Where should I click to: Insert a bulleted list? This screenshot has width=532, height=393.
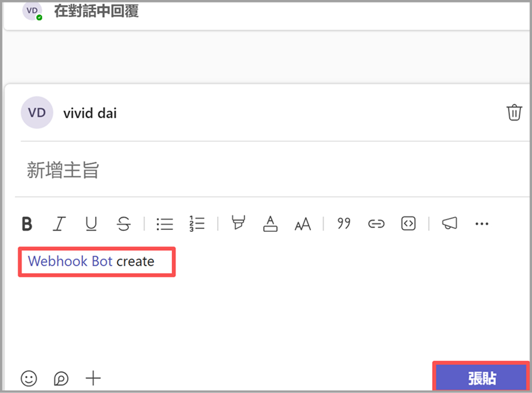(x=164, y=224)
